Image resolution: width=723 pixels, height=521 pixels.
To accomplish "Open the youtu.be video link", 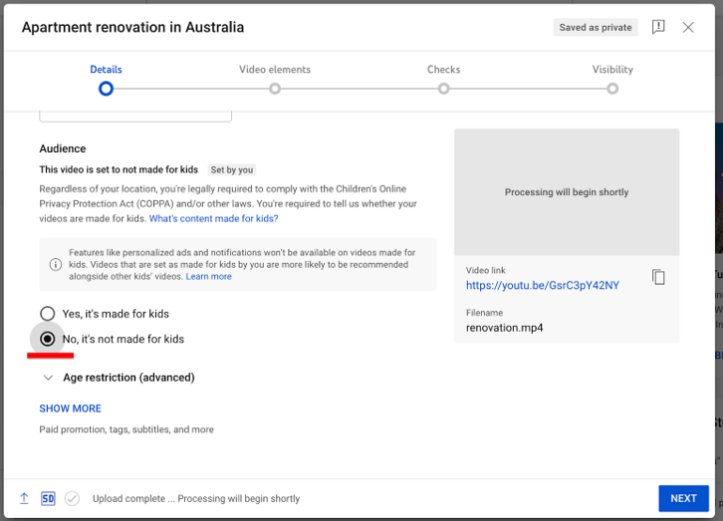I will [x=542, y=285].
